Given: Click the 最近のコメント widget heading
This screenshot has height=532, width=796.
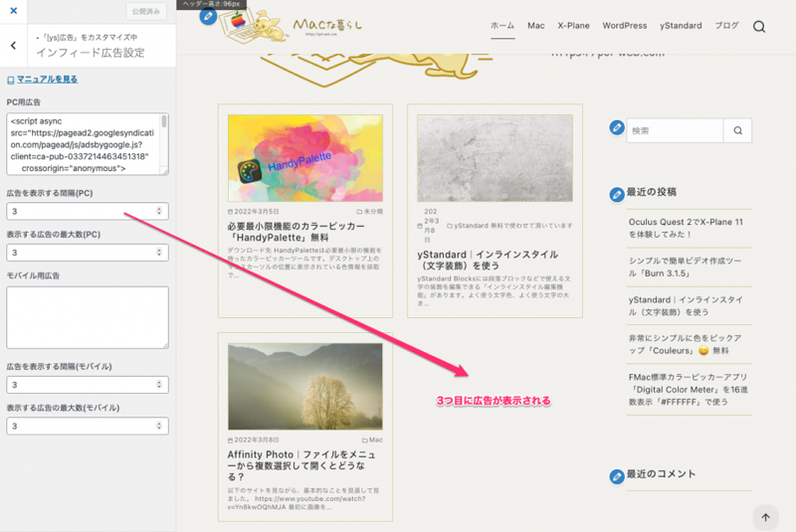Looking at the screenshot, I should (661, 473).
